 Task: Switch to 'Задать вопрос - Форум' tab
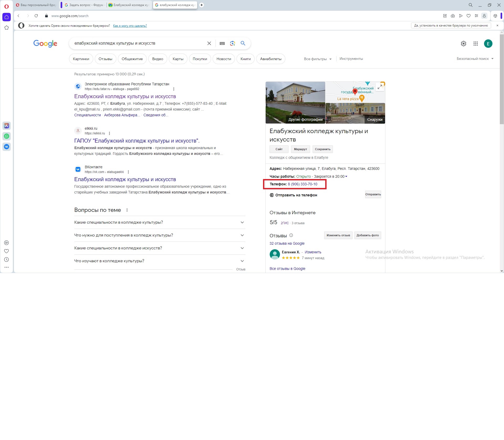(x=85, y=5)
